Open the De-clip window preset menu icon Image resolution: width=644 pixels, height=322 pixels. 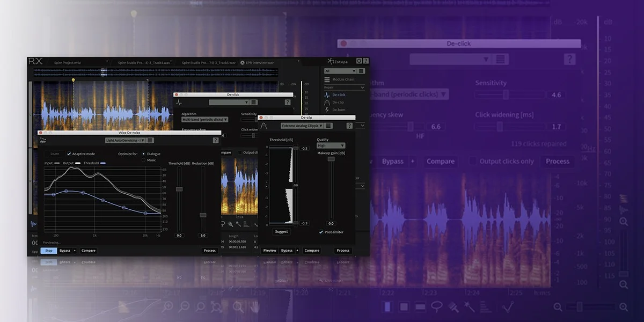(328, 126)
